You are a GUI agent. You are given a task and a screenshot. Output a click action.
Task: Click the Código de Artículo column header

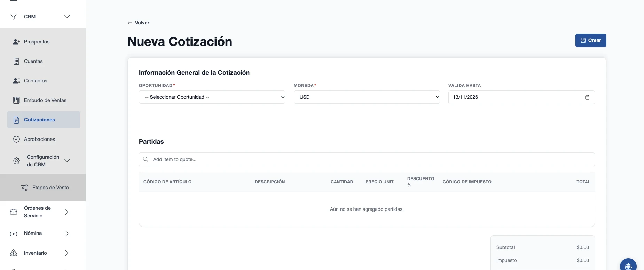click(x=167, y=182)
